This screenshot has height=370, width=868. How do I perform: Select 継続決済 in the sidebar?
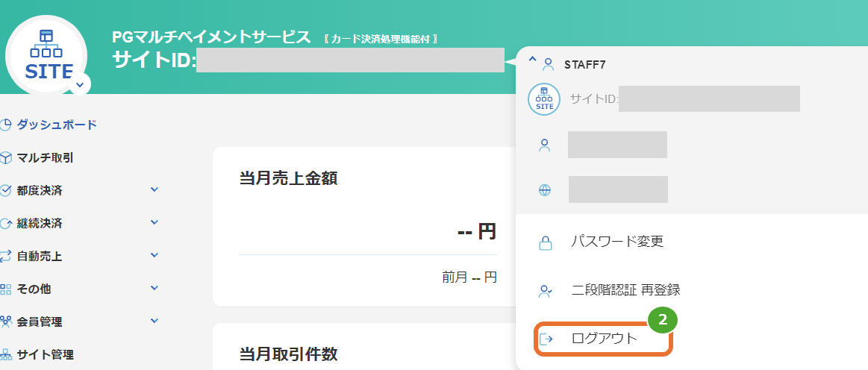click(x=40, y=223)
